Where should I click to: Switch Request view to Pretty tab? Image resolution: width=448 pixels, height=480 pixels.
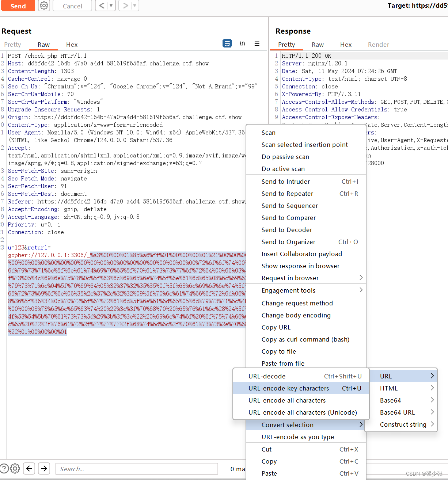coord(12,45)
